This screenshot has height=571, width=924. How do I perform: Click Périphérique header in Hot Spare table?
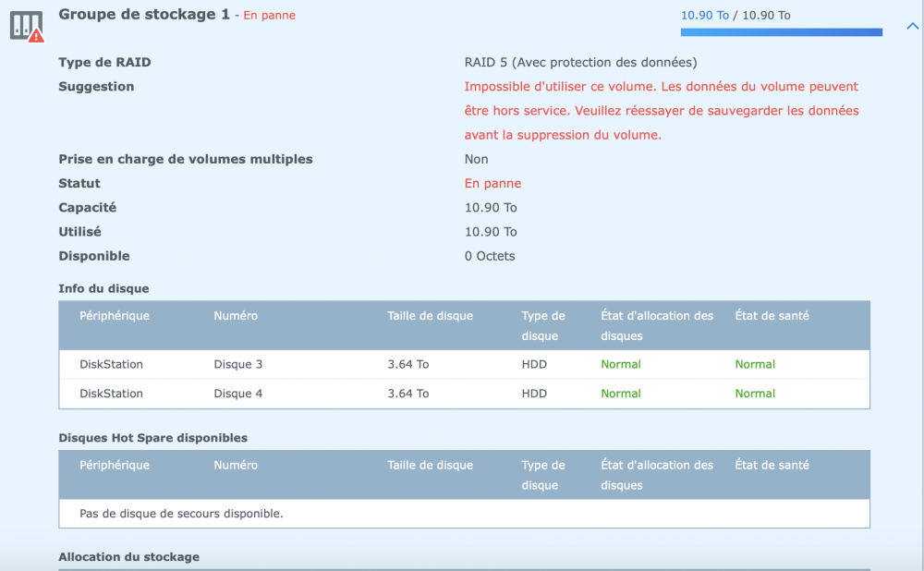point(115,466)
